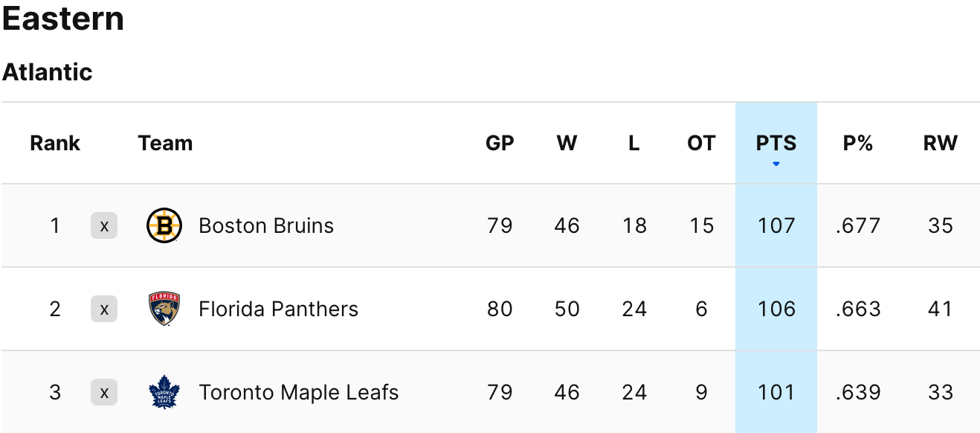
Task: Click the Boston Bruins logo
Action: tap(164, 225)
